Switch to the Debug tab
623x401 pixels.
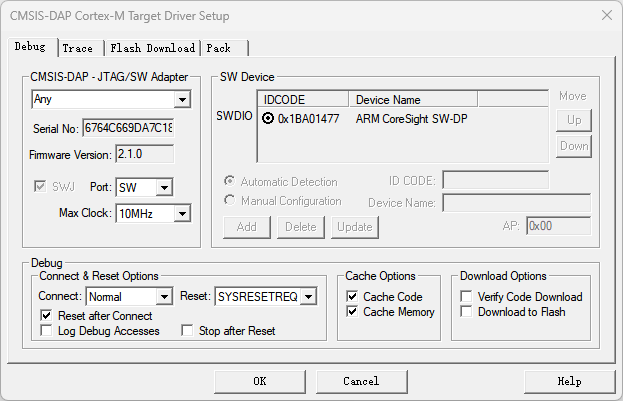tap(31, 47)
